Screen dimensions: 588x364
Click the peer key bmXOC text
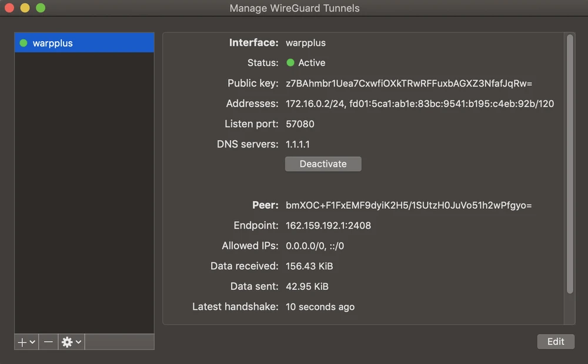click(x=409, y=205)
